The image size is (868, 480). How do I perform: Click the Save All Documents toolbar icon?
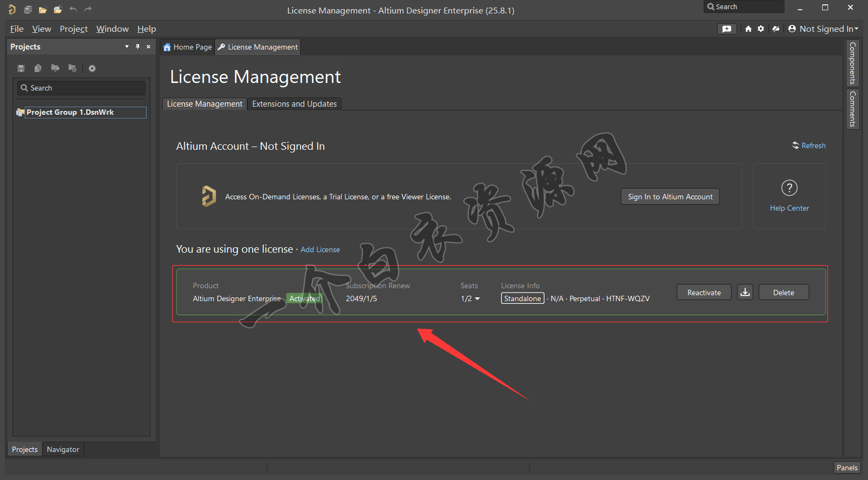28,10
